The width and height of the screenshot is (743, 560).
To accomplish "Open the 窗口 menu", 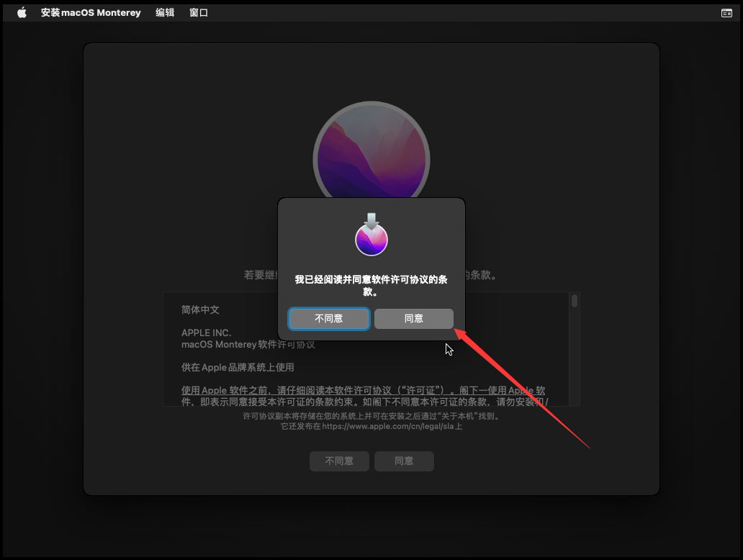I will tap(199, 13).
